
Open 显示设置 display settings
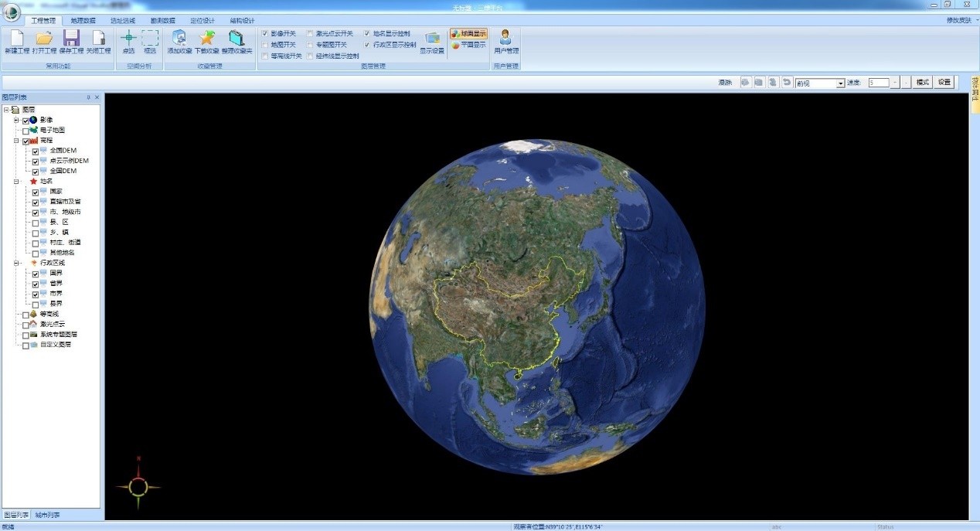point(432,39)
